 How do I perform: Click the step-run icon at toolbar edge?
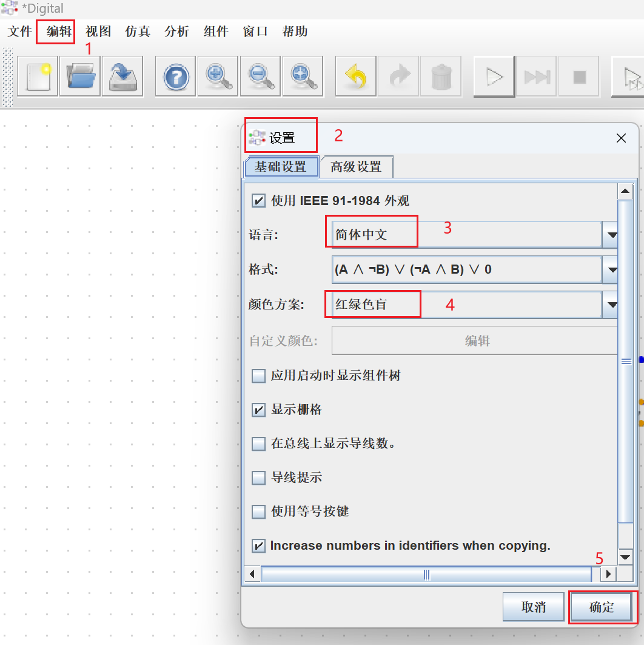pos(629,76)
